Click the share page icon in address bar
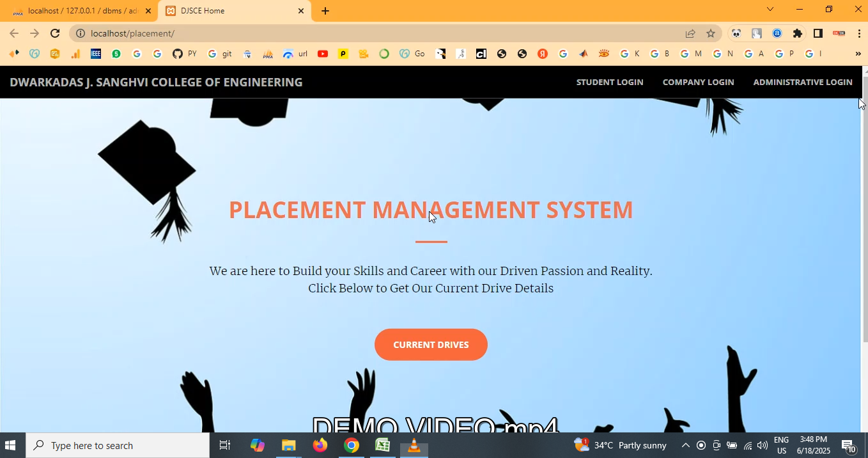The width and height of the screenshot is (868, 458). coord(690,33)
